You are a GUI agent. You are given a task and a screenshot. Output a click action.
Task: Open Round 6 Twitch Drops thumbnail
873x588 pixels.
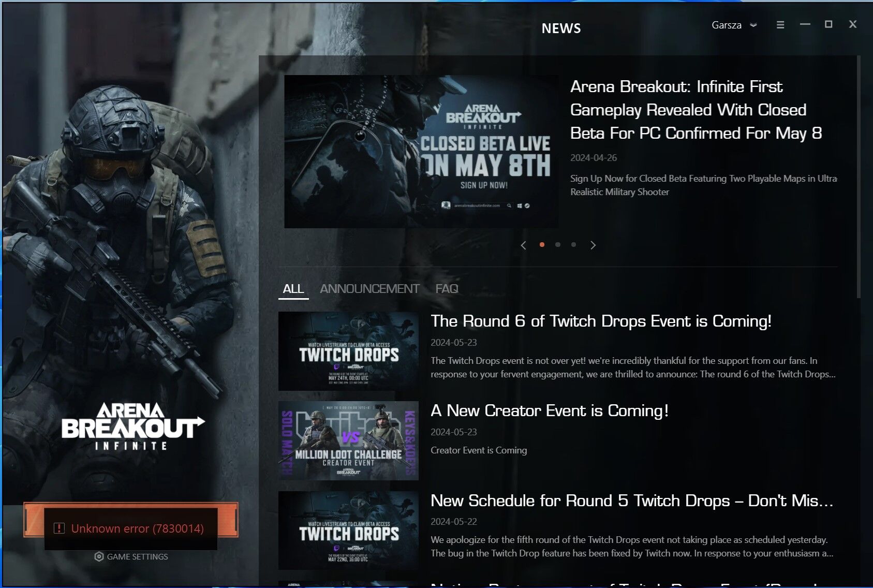click(x=348, y=351)
